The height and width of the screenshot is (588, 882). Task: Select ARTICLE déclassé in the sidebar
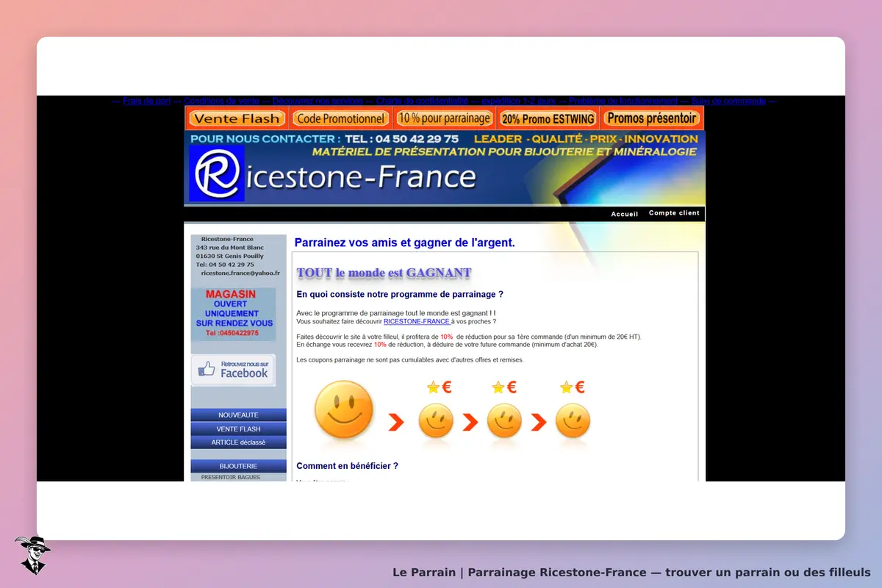(238, 442)
